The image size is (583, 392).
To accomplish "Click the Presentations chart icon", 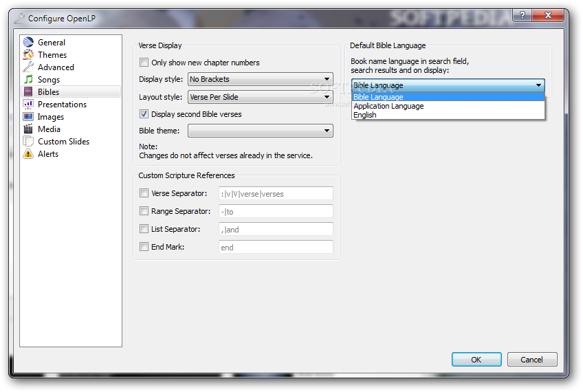I will (28, 104).
